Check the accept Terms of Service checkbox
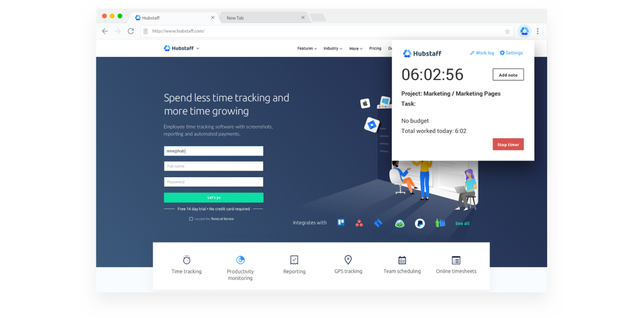 coord(191,219)
